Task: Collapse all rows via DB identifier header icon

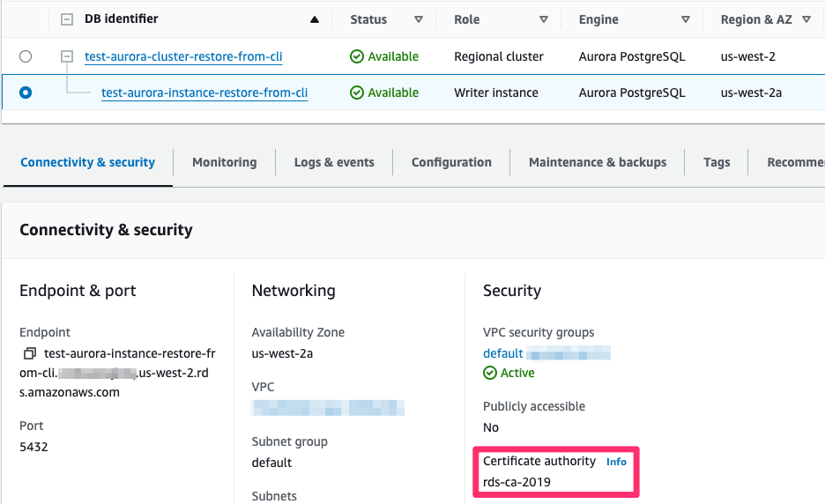Action: 67,19
